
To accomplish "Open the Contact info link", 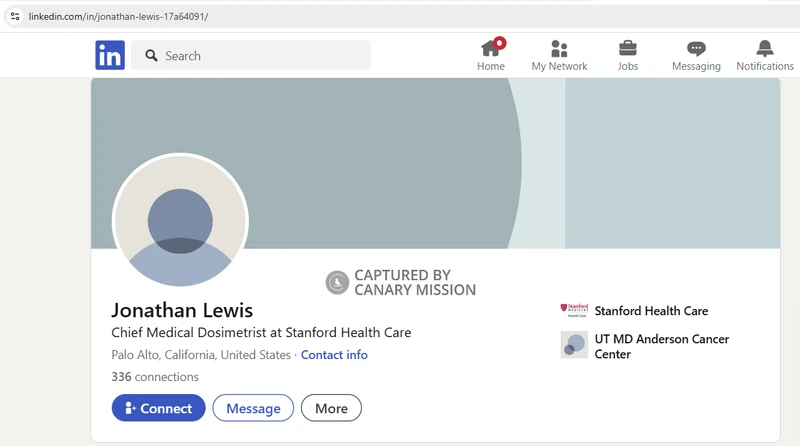I will coord(334,355).
